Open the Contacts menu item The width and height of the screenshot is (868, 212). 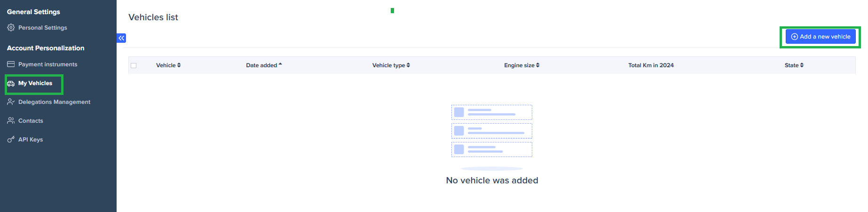click(x=31, y=121)
